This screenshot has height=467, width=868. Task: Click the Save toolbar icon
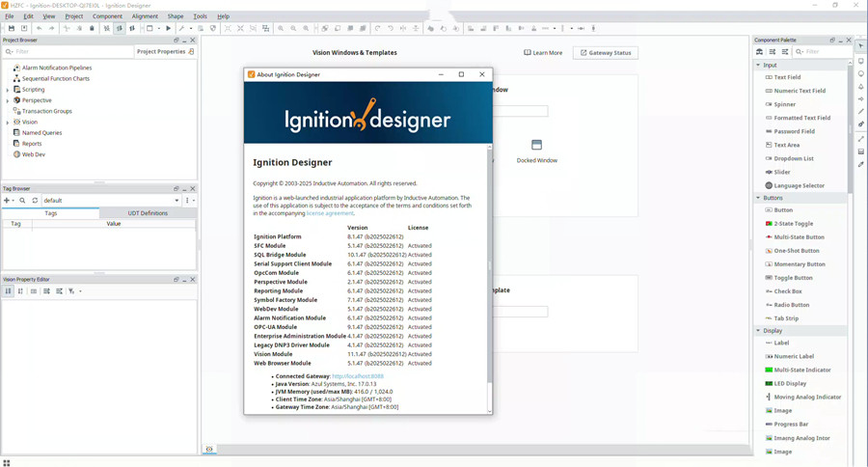11,28
